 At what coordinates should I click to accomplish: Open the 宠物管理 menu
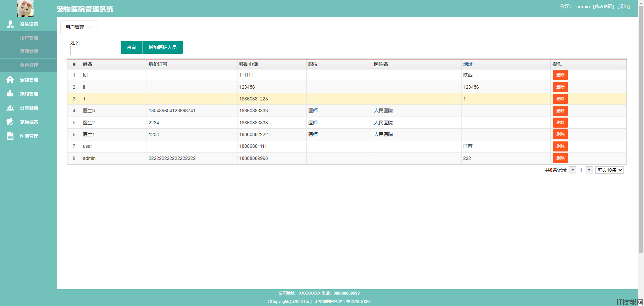(29, 80)
